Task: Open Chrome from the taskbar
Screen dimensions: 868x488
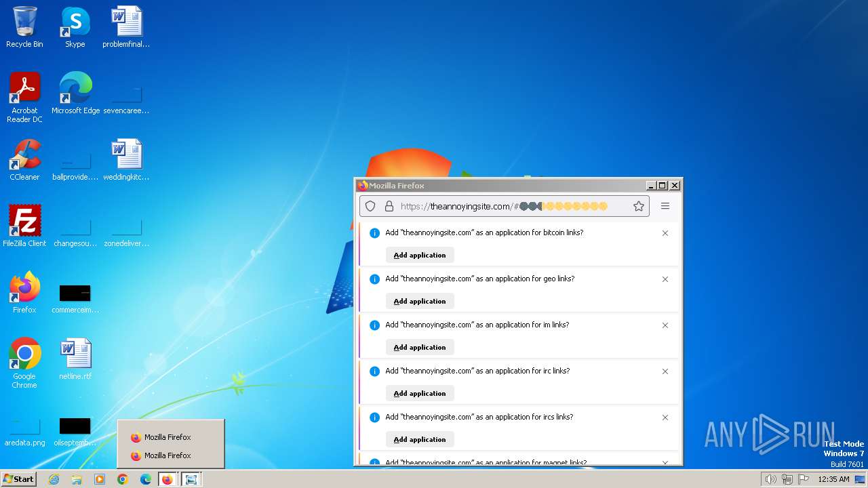Action: pos(123,479)
